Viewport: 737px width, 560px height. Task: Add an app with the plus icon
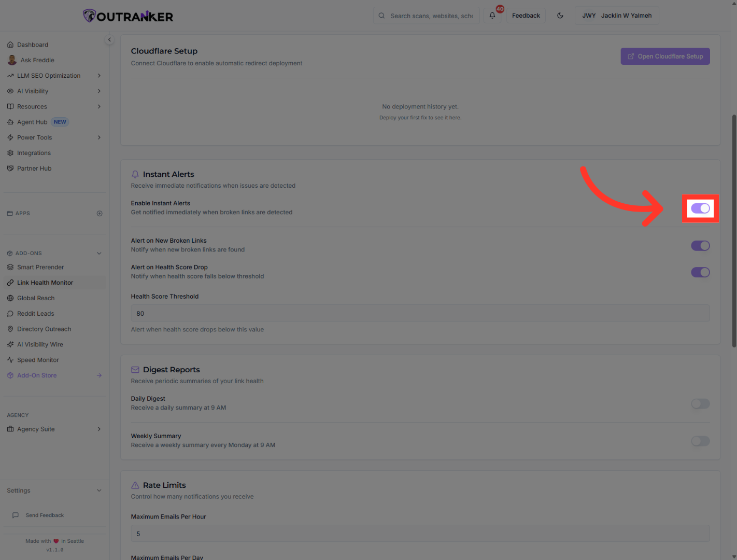[100, 214]
